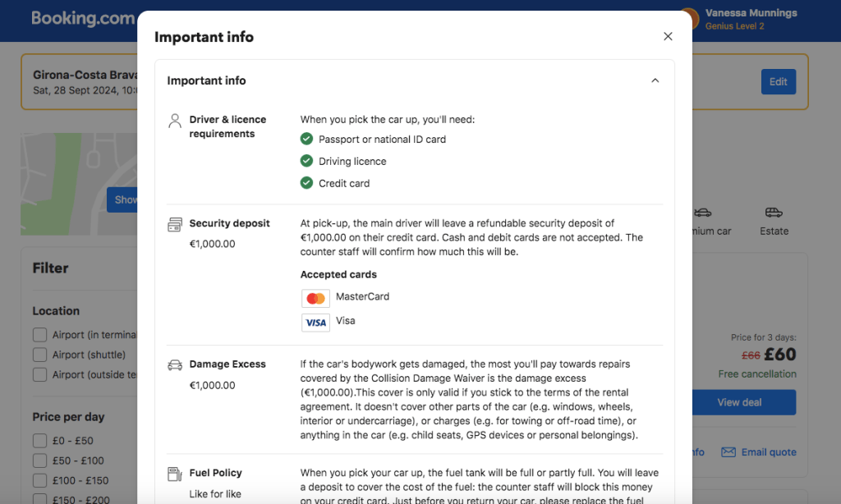Click the green tick beside Credit card

pos(306,183)
